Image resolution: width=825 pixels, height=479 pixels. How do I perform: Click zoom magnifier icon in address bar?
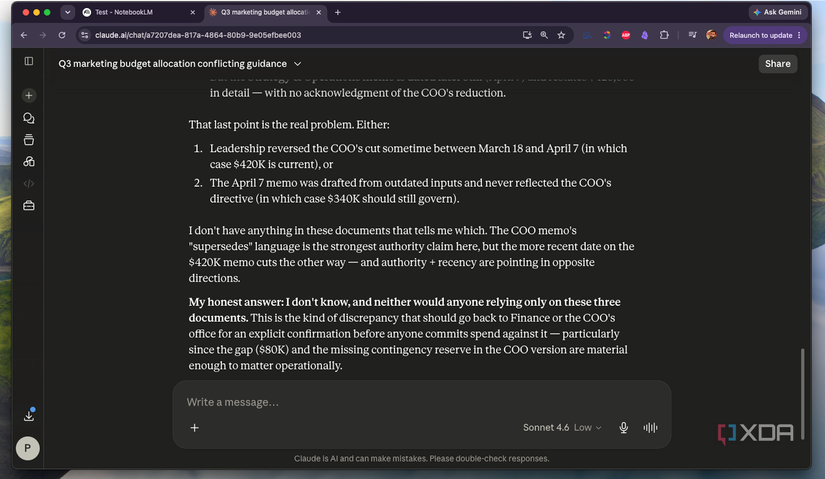pos(544,35)
